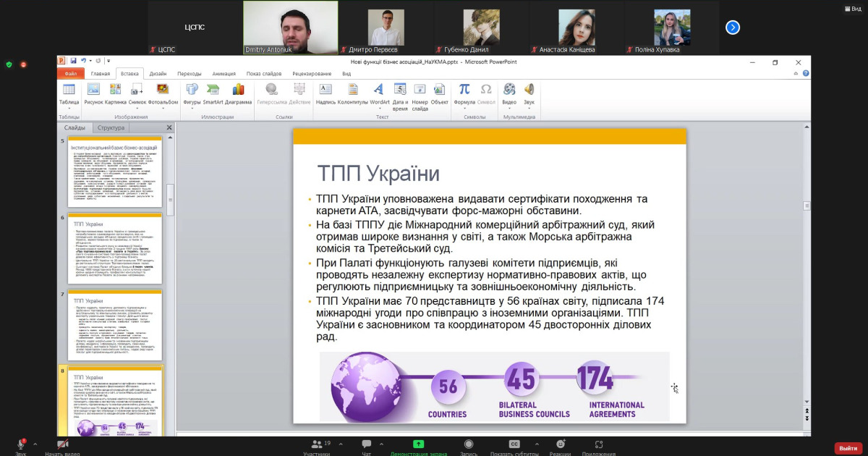This screenshot has height=456, width=868.
Task: Click the green Демонстрация экрана share button
Action: point(419,444)
